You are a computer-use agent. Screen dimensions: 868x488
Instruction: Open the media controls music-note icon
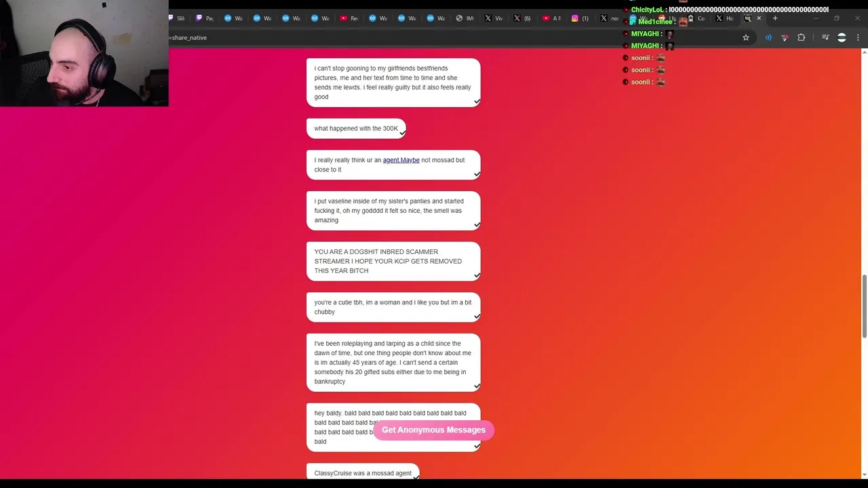[825, 37]
